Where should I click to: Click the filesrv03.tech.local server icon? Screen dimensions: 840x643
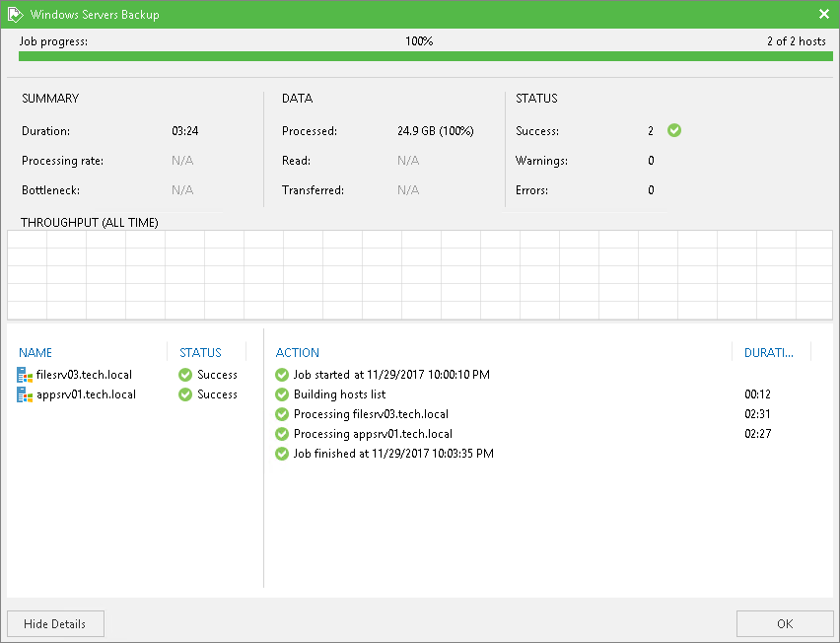(x=25, y=375)
